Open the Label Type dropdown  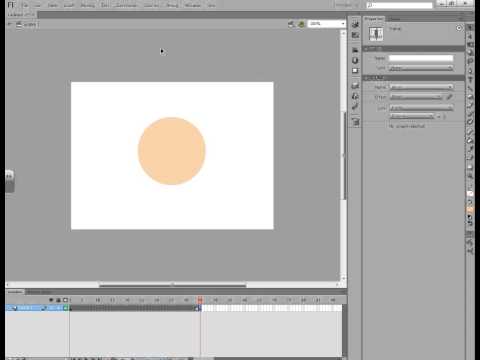coord(421,68)
